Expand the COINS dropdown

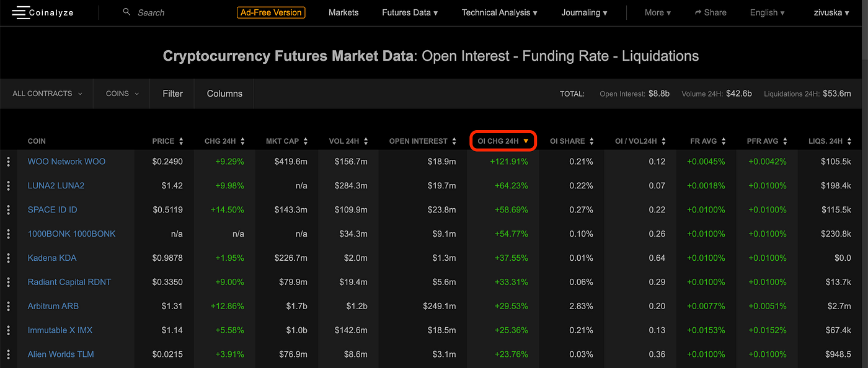pos(122,94)
